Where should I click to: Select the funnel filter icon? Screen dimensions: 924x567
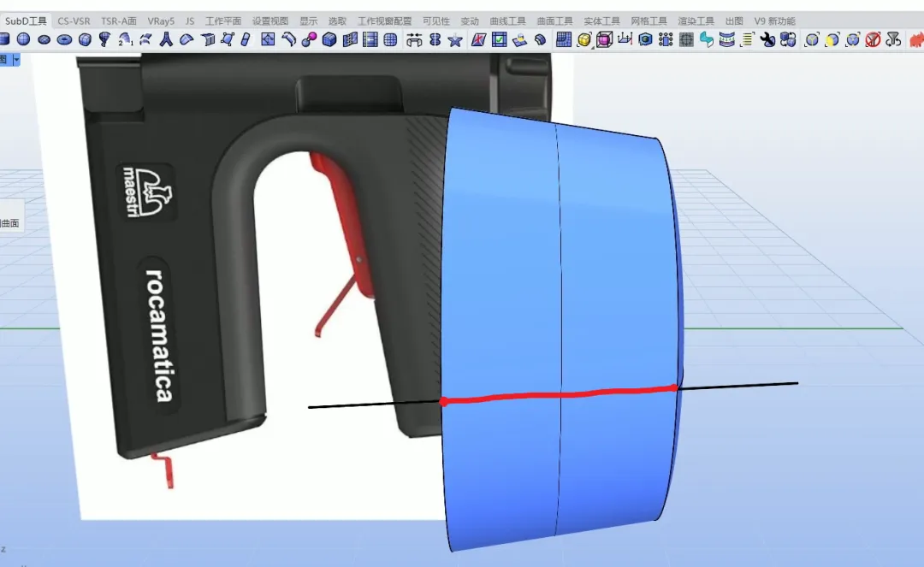893,39
